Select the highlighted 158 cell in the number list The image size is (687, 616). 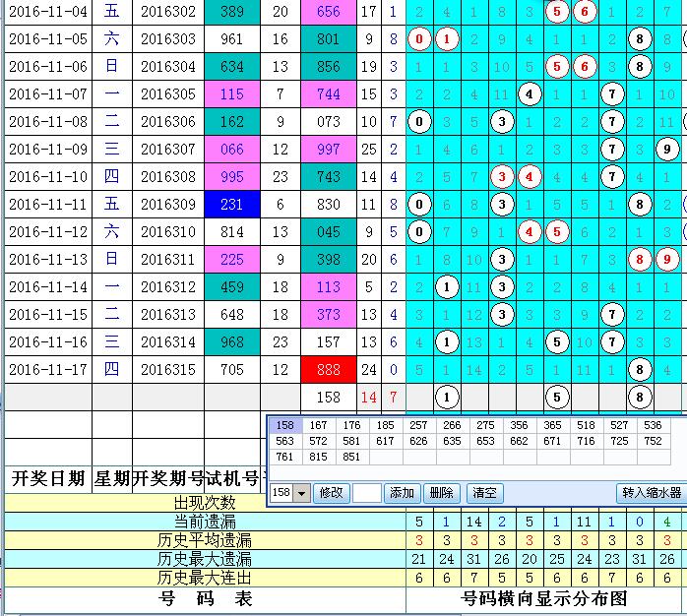coord(285,426)
